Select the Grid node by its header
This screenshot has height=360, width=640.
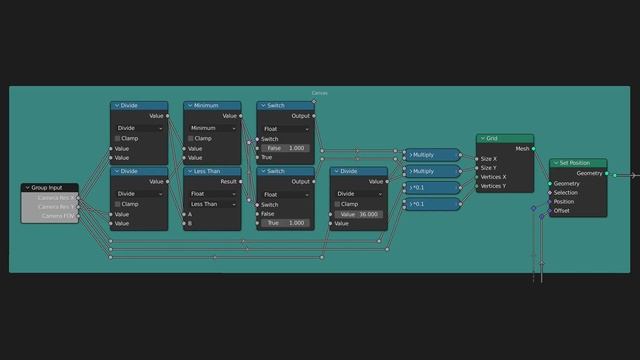click(505, 139)
